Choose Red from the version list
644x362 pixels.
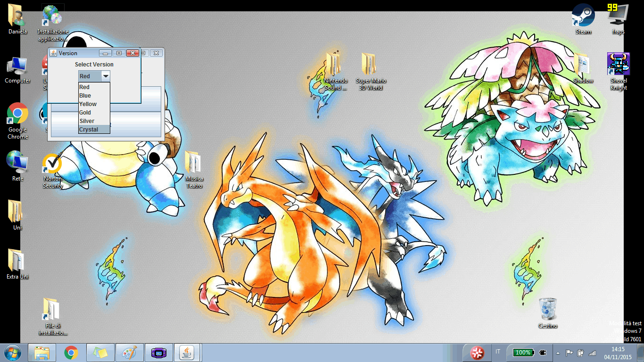point(94,87)
